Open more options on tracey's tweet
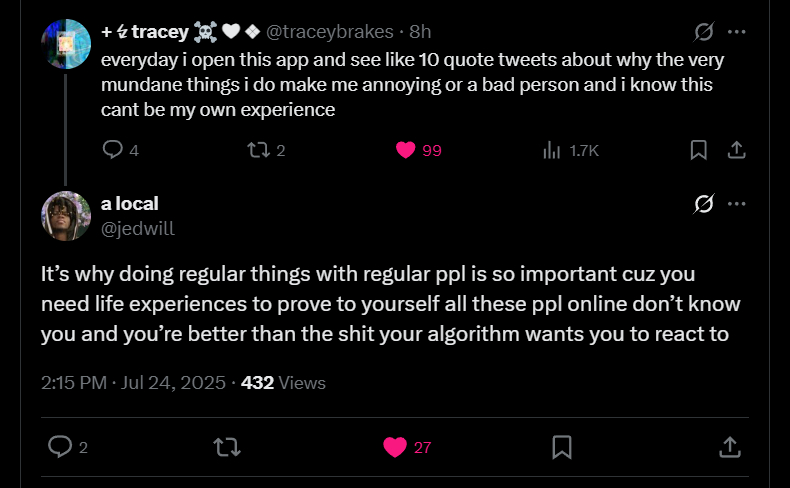Viewport: 790px width, 488px height. (x=737, y=31)
